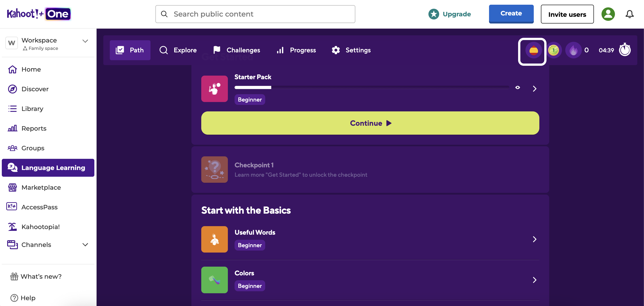
Task: Click the Family space label
Action: (43, 48)
